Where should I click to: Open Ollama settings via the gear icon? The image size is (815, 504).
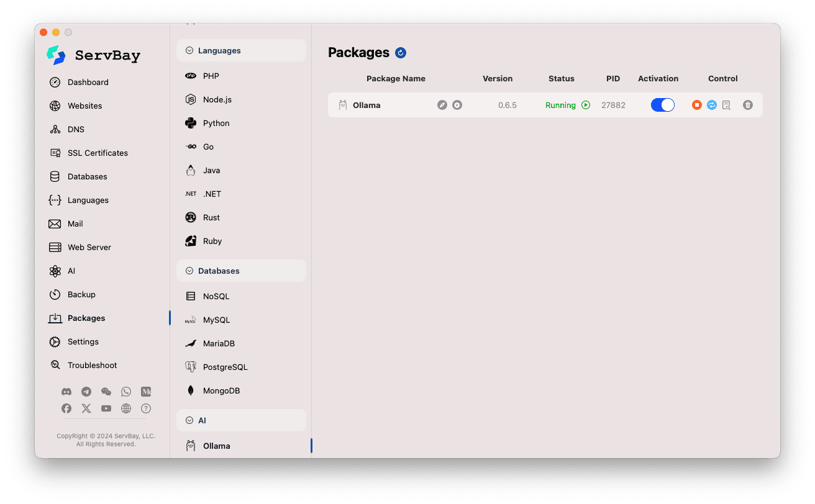pos(457,105)
